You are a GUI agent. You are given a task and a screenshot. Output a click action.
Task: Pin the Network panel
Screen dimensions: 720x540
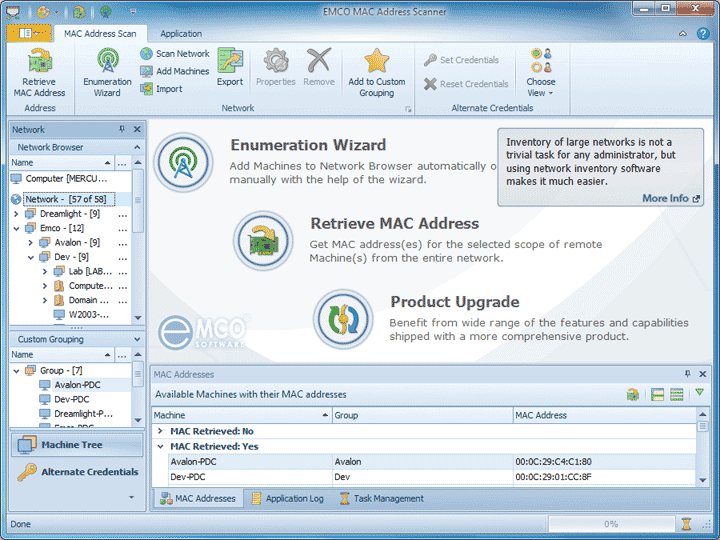click(x=122, y=129)
